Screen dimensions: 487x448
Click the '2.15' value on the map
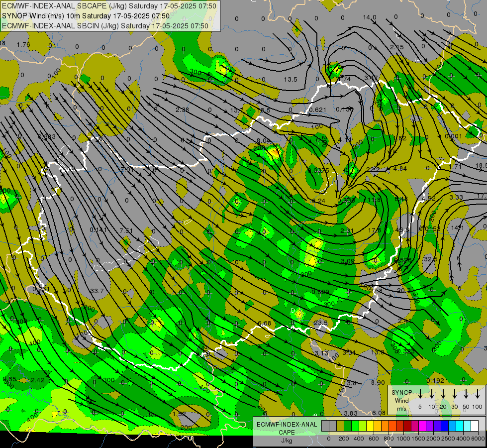[x=396, y=47]
